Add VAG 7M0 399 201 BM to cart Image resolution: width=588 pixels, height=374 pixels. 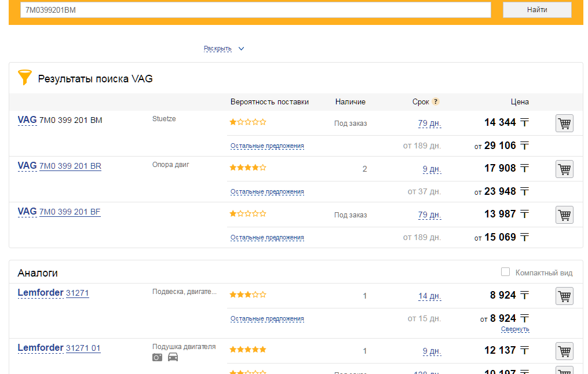tap(564, 123)
